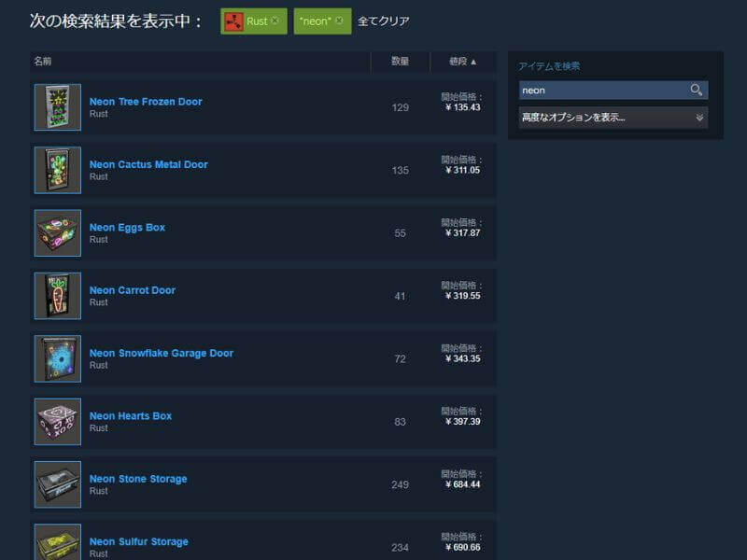This screenshot has height=560, width=747.
Task: Sort by 値段 price column header
Action: point(462,62)
